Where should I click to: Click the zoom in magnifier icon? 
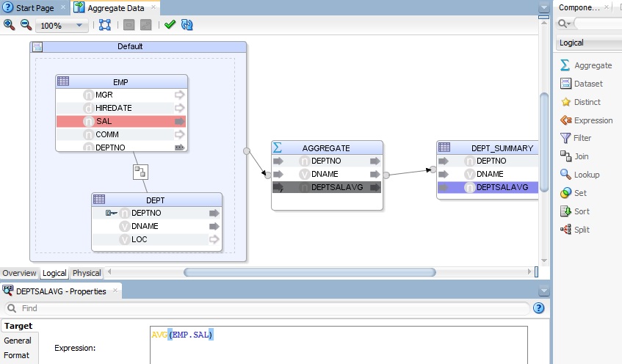[9, 25]
